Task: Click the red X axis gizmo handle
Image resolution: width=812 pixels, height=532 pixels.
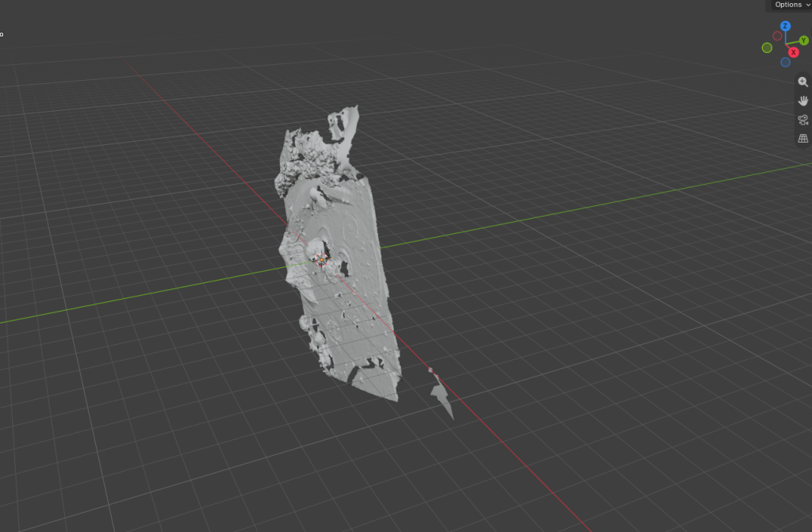Action: tap(793, 52)
